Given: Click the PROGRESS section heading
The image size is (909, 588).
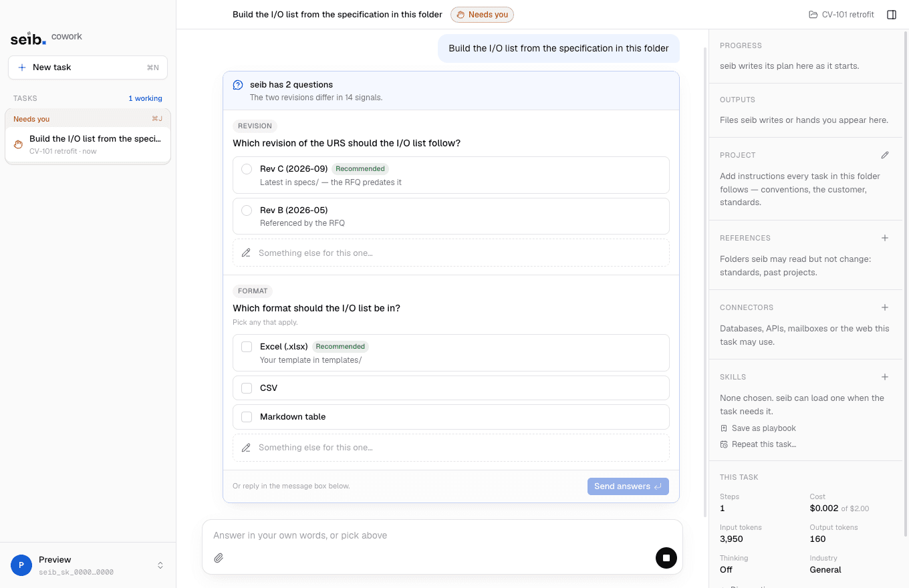Looking at the screenshot, I should click(x=741, y=45).
